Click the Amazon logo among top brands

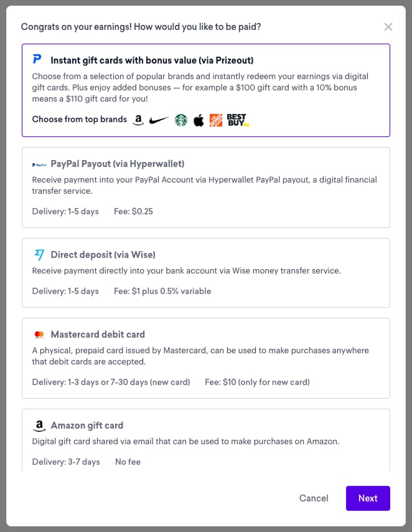(138, 120)
